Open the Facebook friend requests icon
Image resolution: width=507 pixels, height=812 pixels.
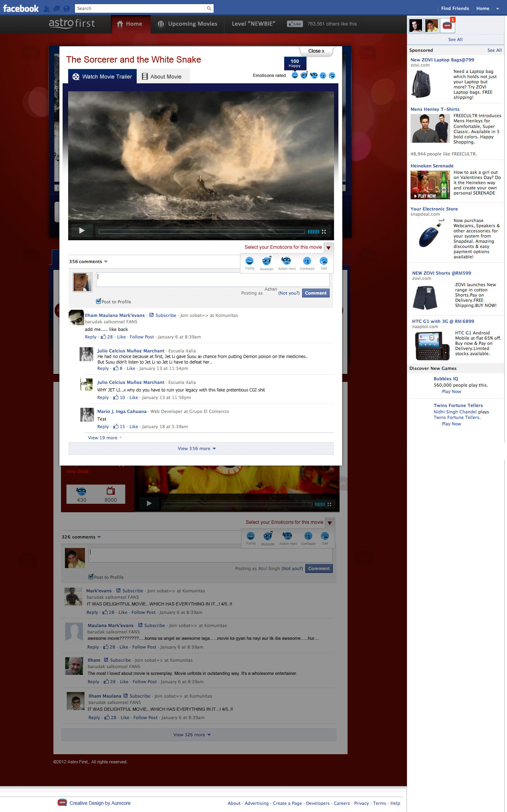47,8
